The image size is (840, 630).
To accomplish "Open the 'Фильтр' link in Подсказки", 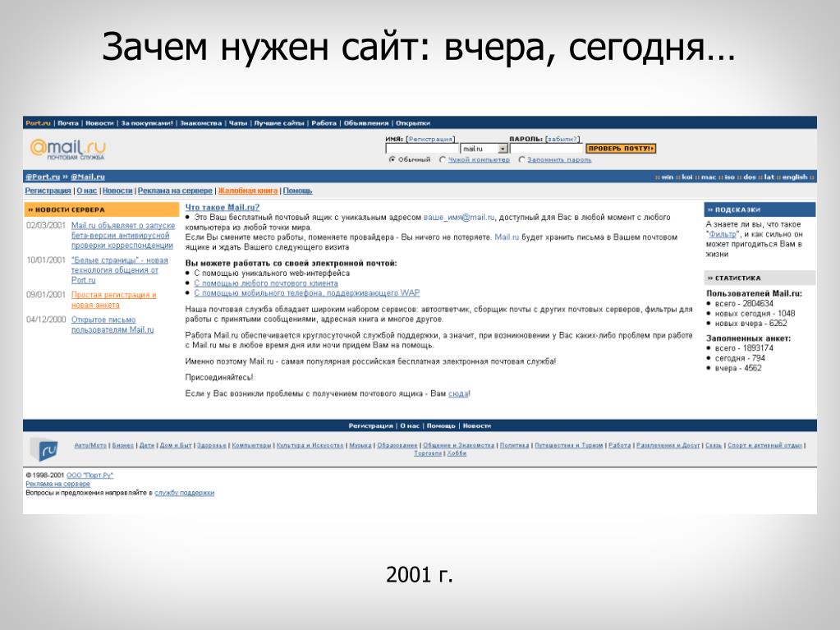I will 723,235.
